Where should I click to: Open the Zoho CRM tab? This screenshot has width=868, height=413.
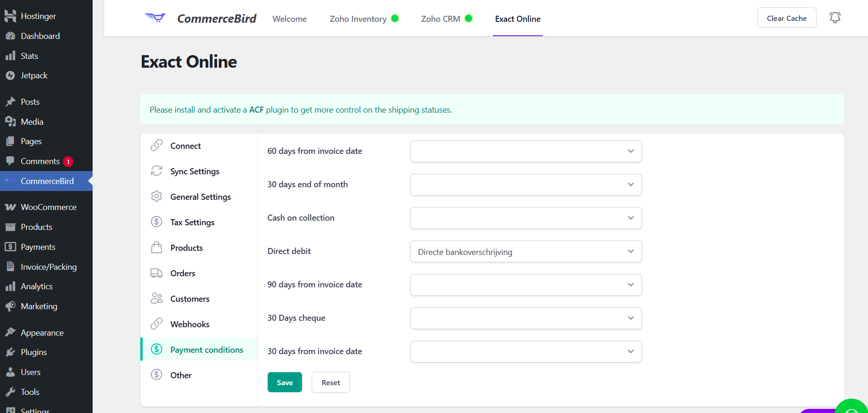tap(440, 19)
